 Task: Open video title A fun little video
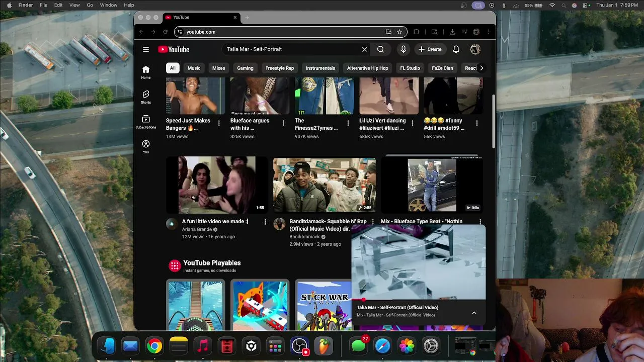click(215, 221)
